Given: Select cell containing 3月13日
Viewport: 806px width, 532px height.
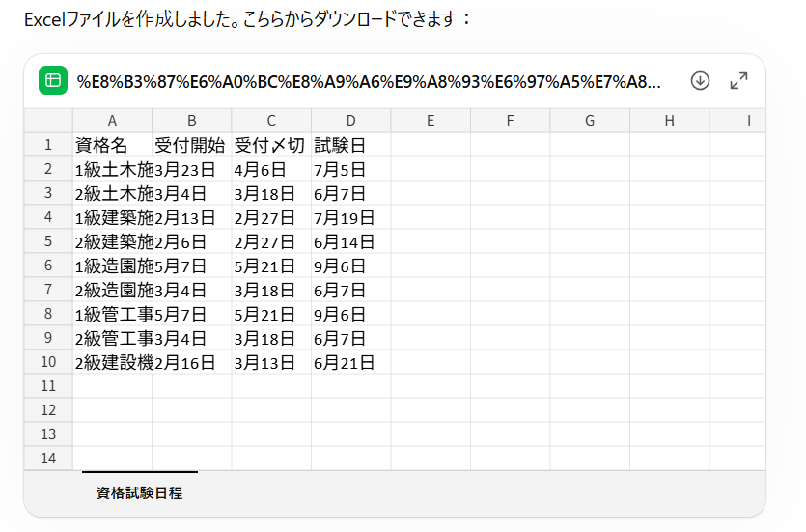Looking at the screenshot, I should point(271,362).
